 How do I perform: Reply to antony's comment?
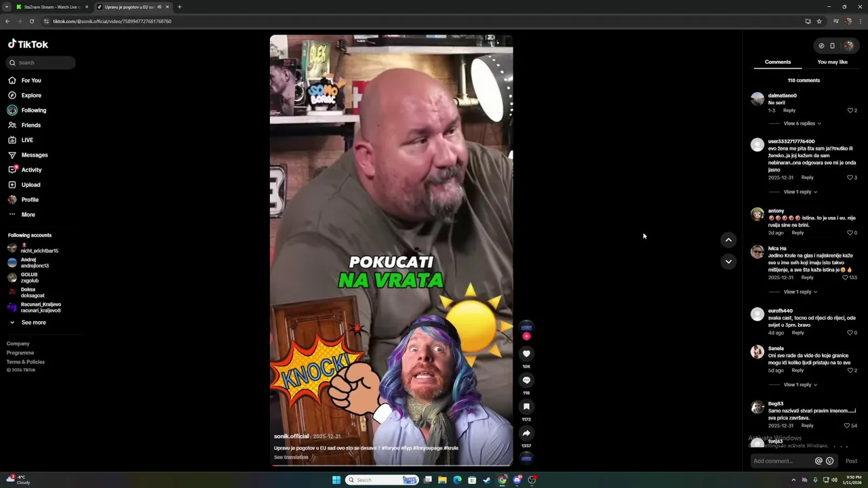click(x=797, y=233)
